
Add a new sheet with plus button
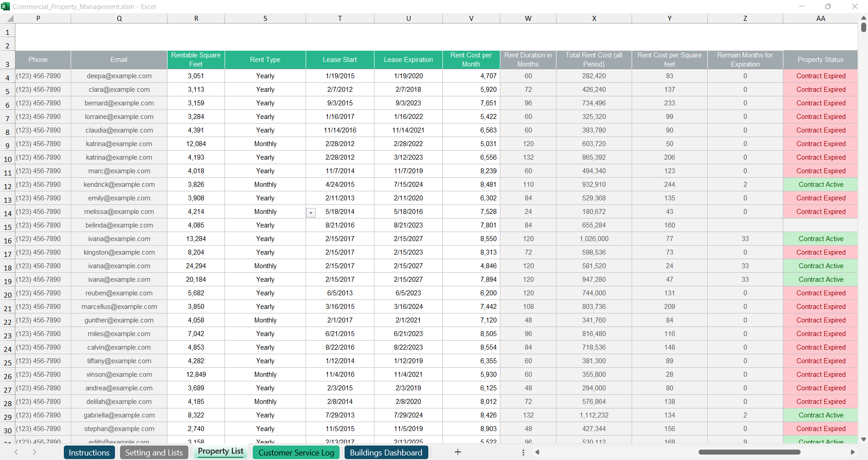[458, 452]
